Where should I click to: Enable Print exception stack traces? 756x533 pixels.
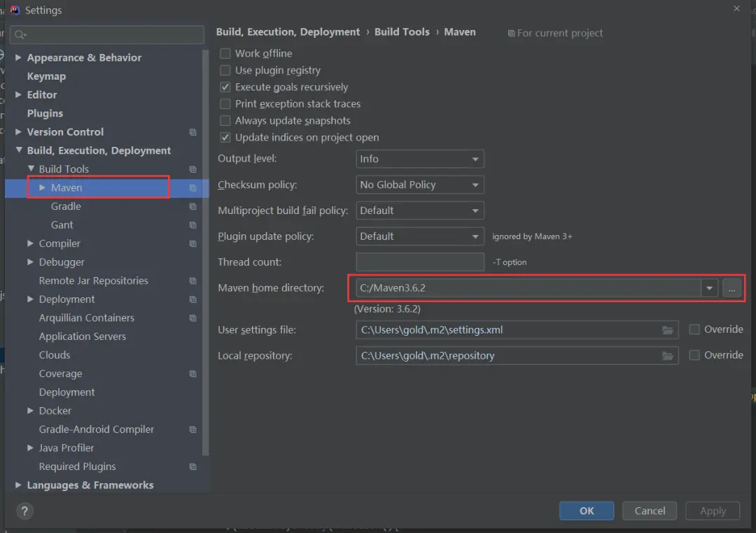225,104
